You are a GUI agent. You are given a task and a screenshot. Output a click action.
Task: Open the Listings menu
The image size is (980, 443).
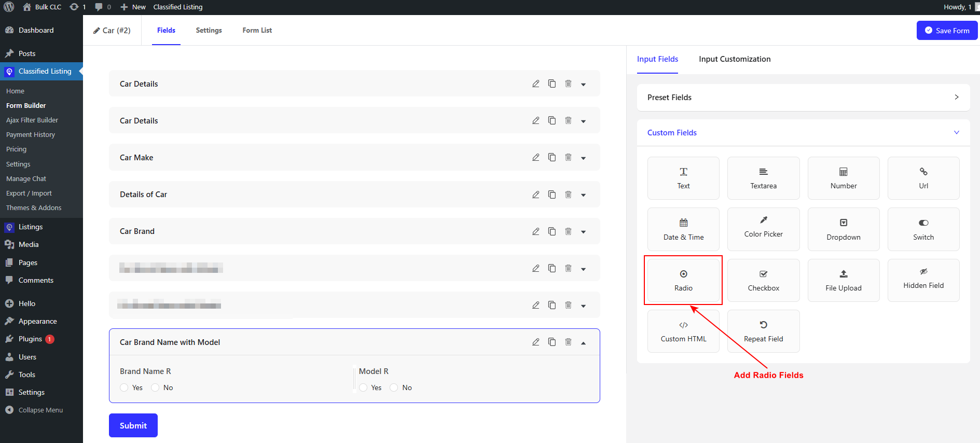coord(31,227)
